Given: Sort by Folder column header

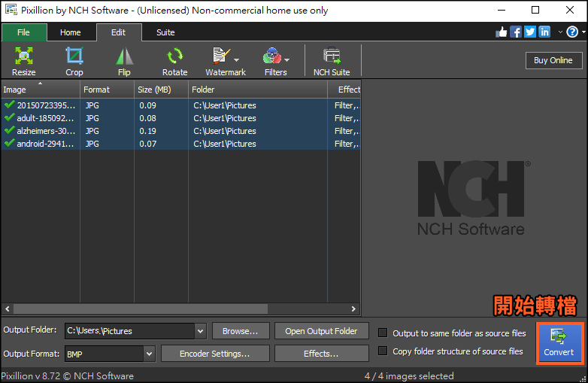Looking at the screenshot, I should point(258,90).
